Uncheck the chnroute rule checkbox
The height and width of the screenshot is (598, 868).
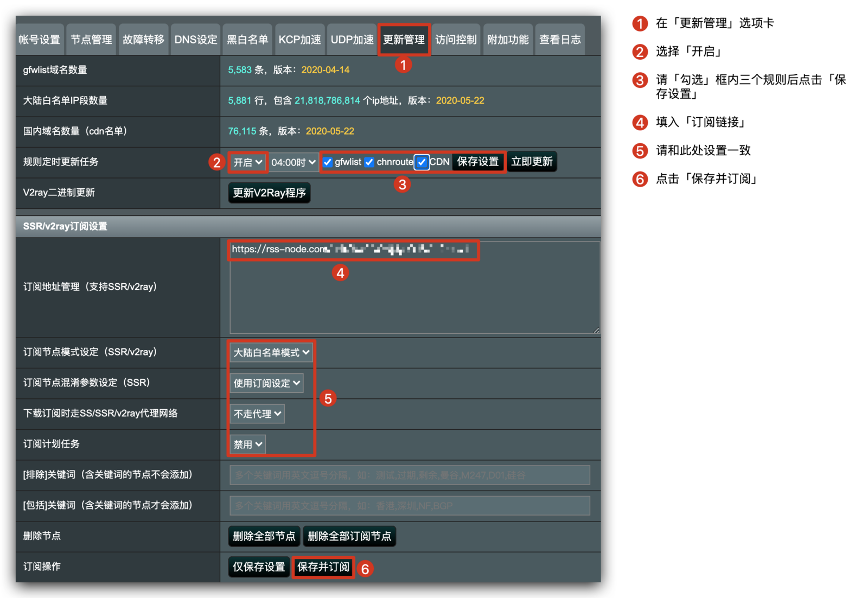(369, 162)
